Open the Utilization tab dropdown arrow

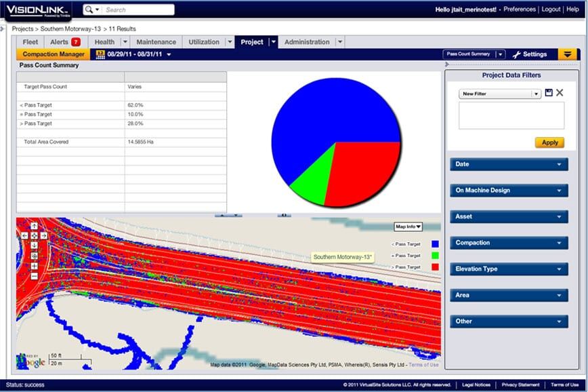click(230, 42)
